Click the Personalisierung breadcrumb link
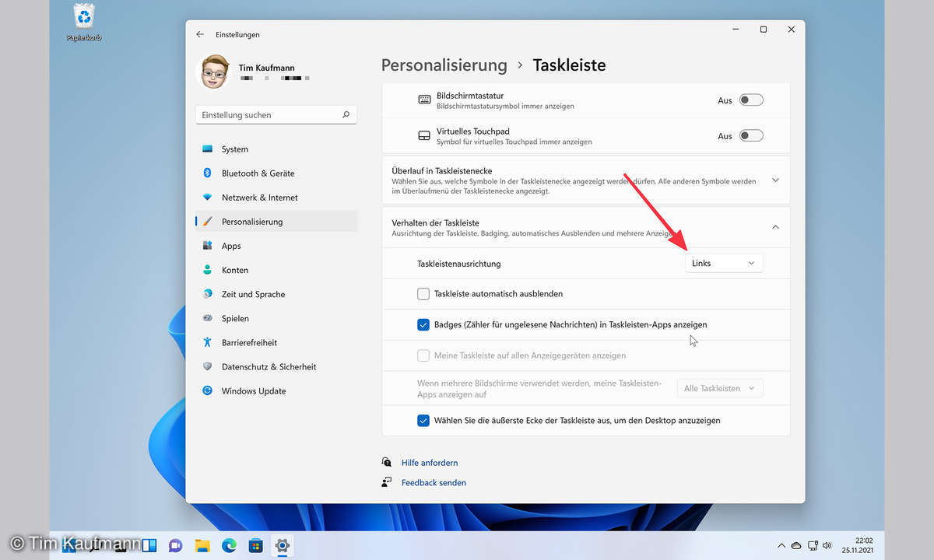 click(x=444, y=65)
